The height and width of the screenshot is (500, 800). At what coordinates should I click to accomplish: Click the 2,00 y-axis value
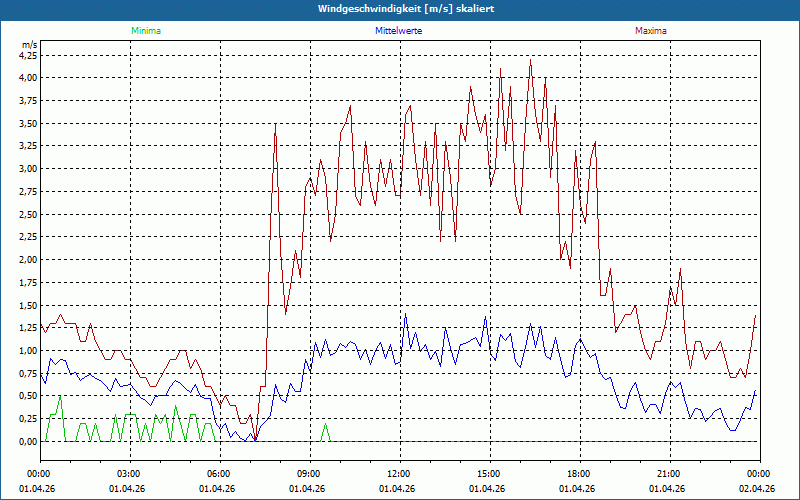pos(29,260)
